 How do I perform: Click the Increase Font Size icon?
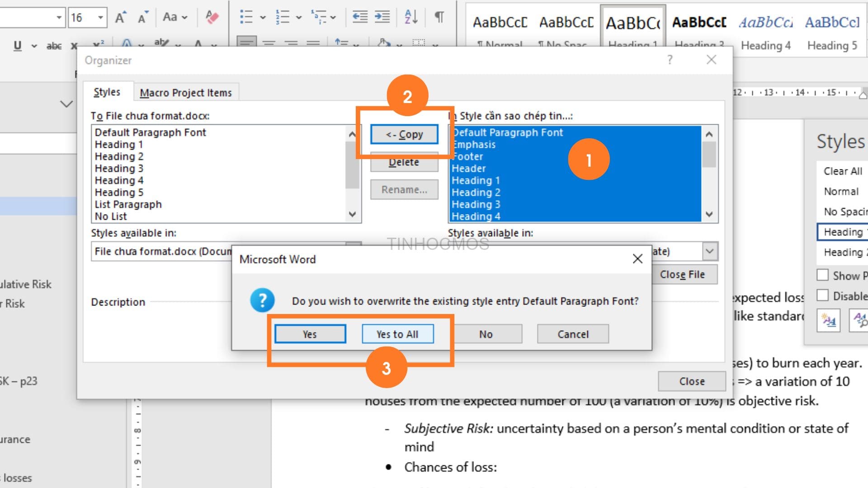tap(120, 18)
